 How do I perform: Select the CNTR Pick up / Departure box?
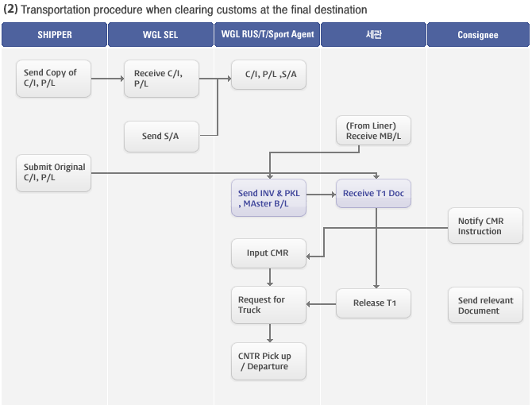click(268, 361)
